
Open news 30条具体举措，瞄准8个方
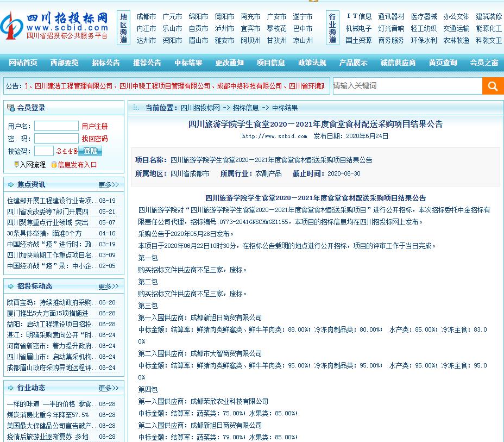[x=45, y=233]
